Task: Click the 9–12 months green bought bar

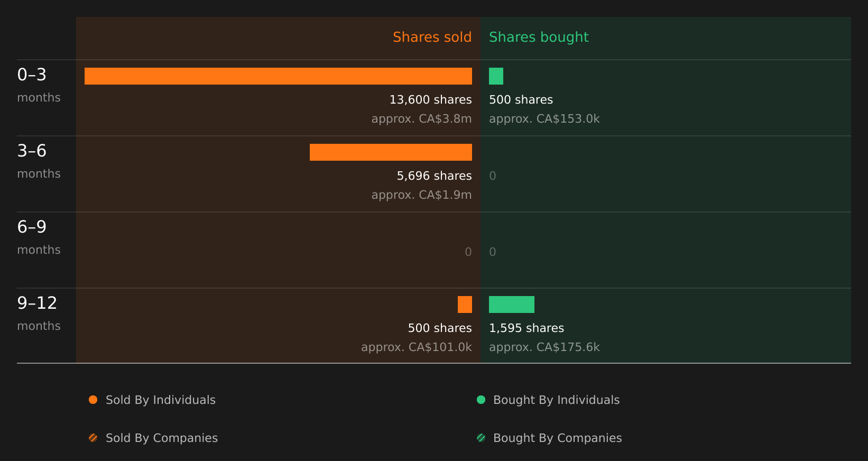Action: point(512,305)
